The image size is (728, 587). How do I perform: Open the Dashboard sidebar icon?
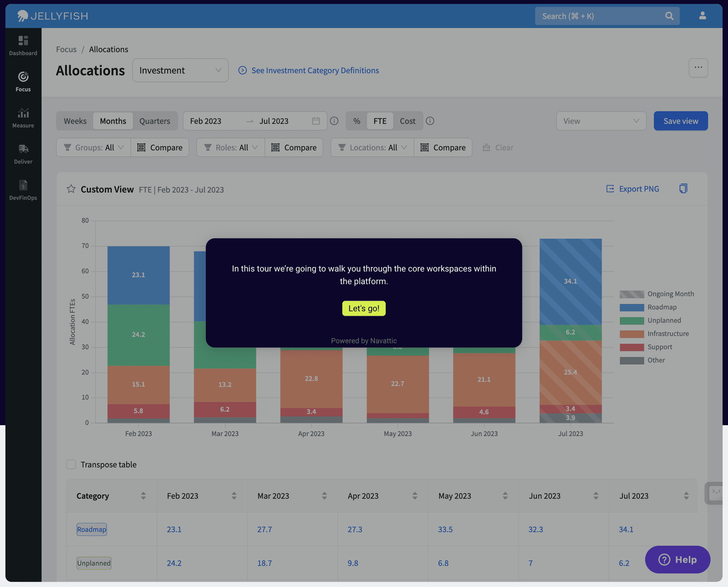coord(23,41)
